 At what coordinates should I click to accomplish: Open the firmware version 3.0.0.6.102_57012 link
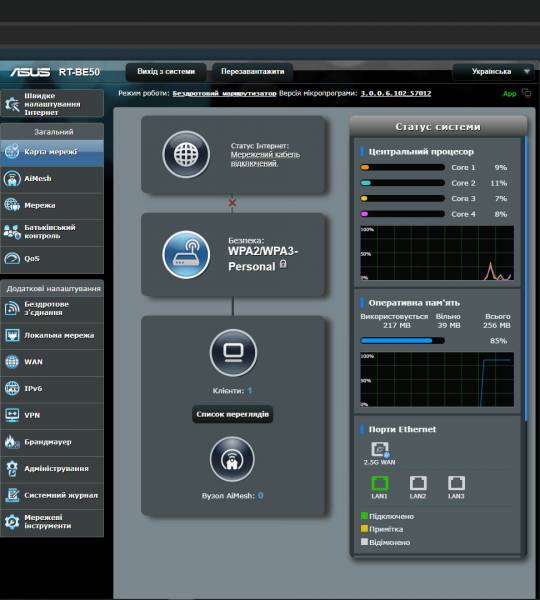point(396,93)
